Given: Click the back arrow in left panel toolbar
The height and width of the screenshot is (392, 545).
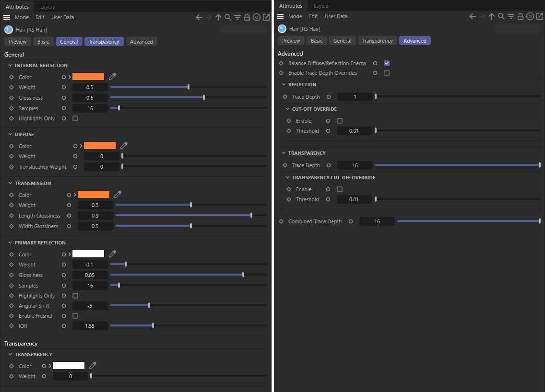Looking at the screenshot, I should coord(200,17).
